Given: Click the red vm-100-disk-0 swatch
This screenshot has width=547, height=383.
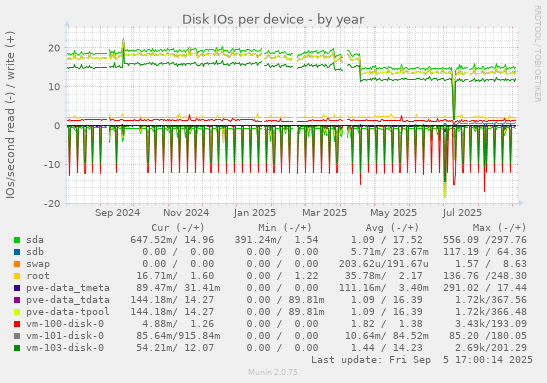Looking at the screenshot, I should (x=17, y=324).
